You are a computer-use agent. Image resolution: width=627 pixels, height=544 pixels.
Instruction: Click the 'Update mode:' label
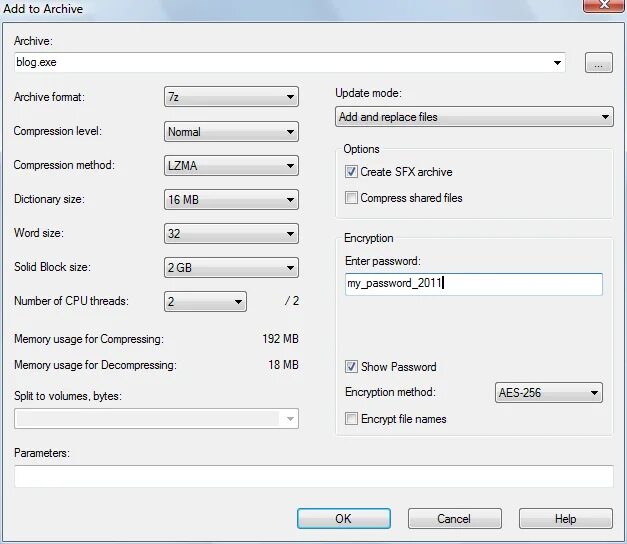click(368, 93)
